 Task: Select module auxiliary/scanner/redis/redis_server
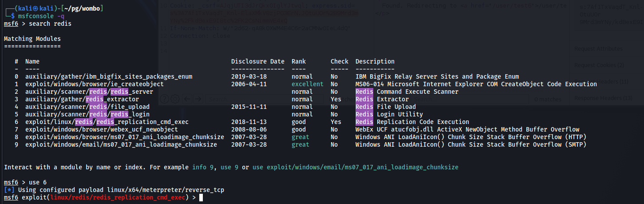[89, 92]
